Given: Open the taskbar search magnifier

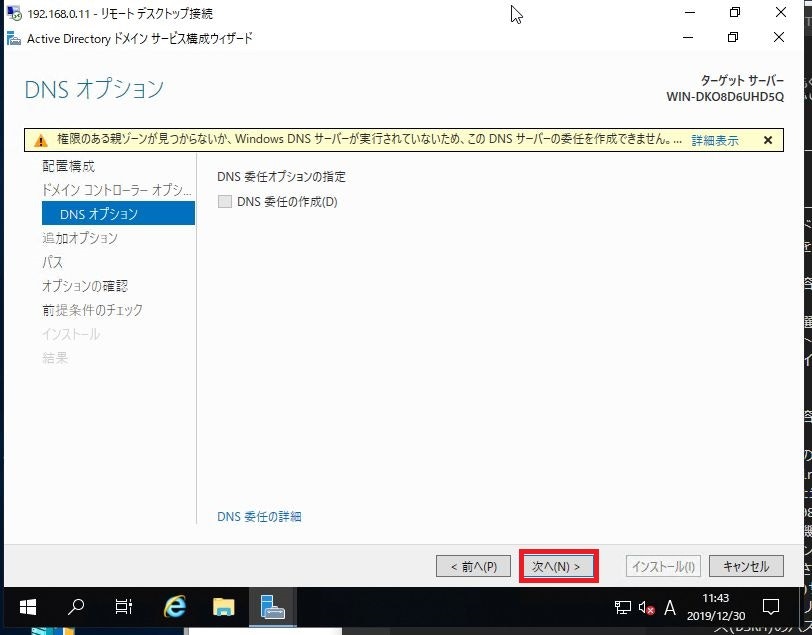Looking at the screenshot, I should pos(76,607).
